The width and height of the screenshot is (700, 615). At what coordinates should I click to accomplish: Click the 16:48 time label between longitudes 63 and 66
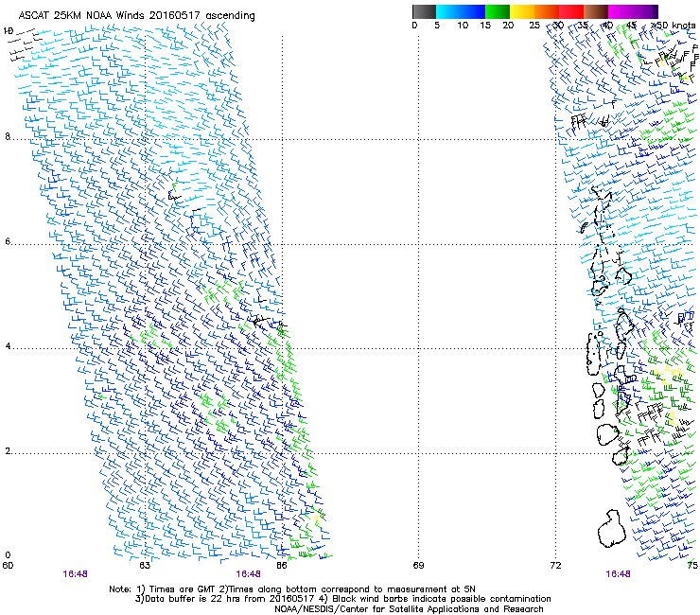coord(248,574)
